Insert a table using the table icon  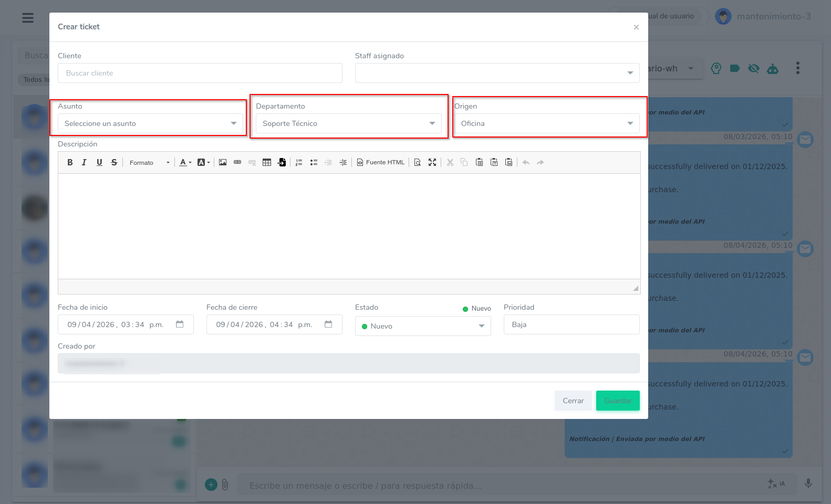267,163
